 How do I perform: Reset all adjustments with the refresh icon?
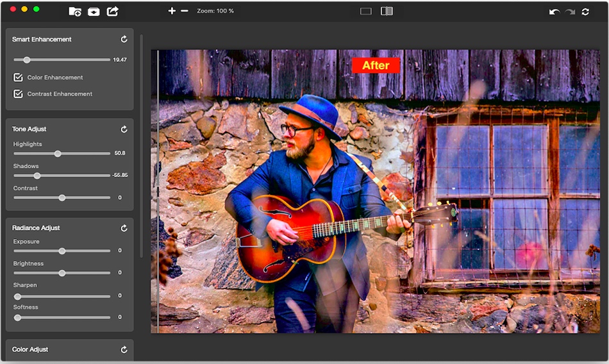point(585,12)
